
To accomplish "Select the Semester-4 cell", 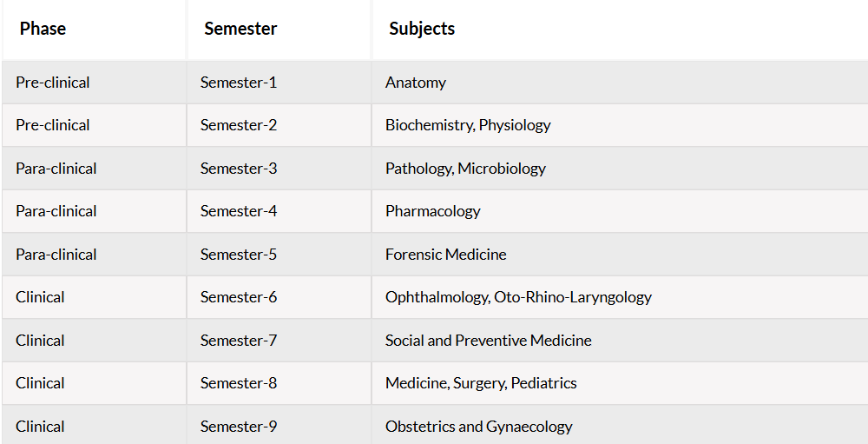I will point(279,211).
